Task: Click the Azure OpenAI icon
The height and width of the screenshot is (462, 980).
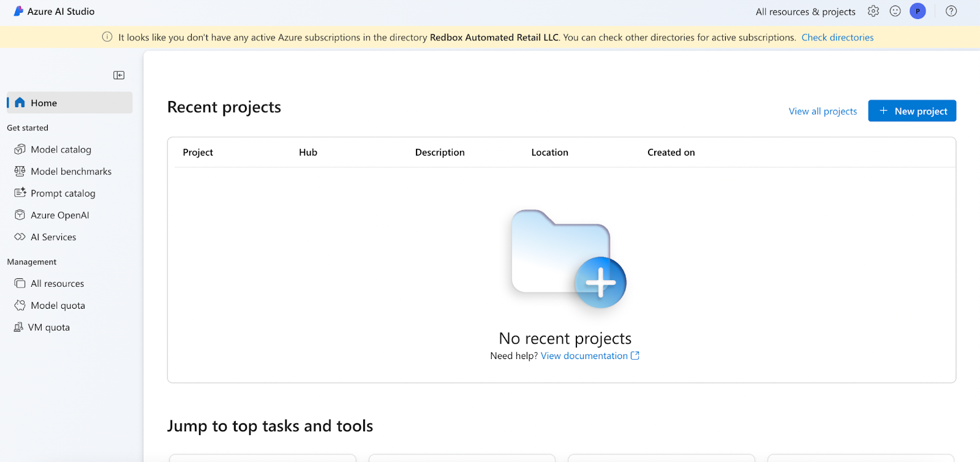Action: tap(20, 215)
